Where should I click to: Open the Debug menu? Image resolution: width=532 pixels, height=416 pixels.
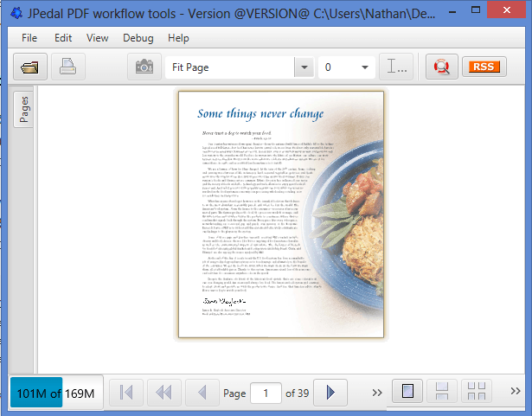[138, 38]
